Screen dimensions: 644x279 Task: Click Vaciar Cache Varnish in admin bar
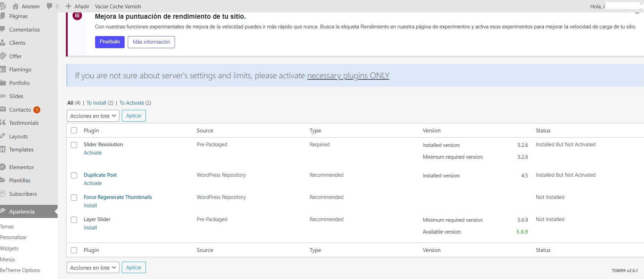pos(118,6)
